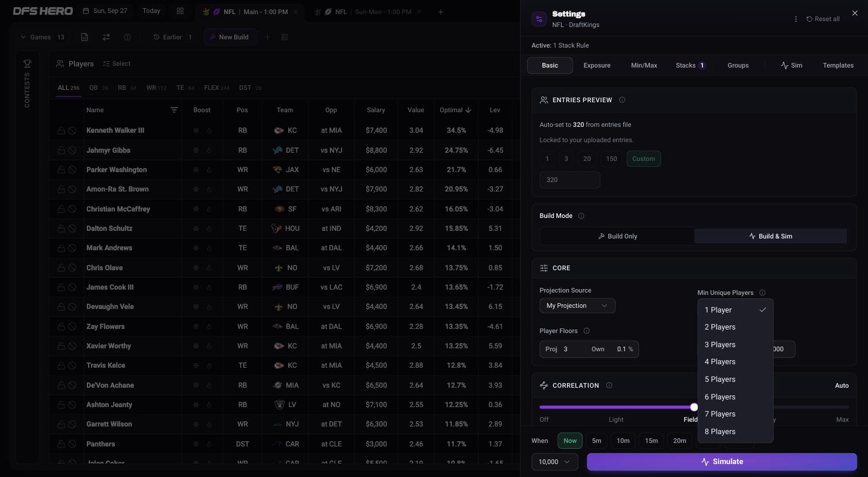Select 3 Players from the dropdown list
The height and width of the screenshot is (477, 868).
735,345
